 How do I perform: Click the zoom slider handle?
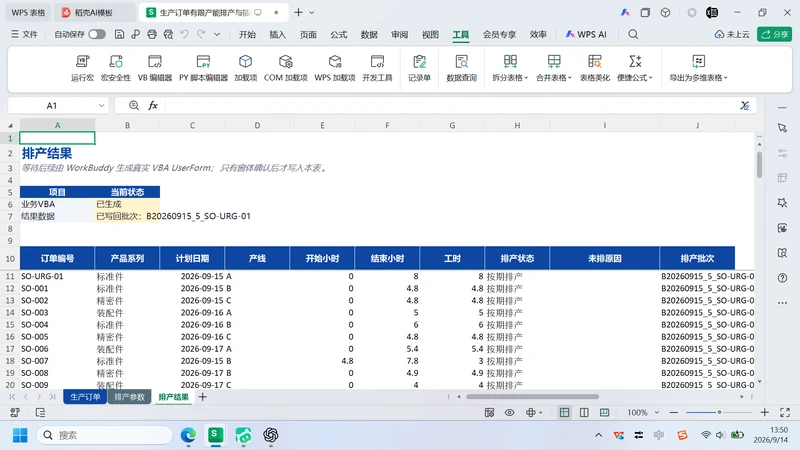(719, 412)
